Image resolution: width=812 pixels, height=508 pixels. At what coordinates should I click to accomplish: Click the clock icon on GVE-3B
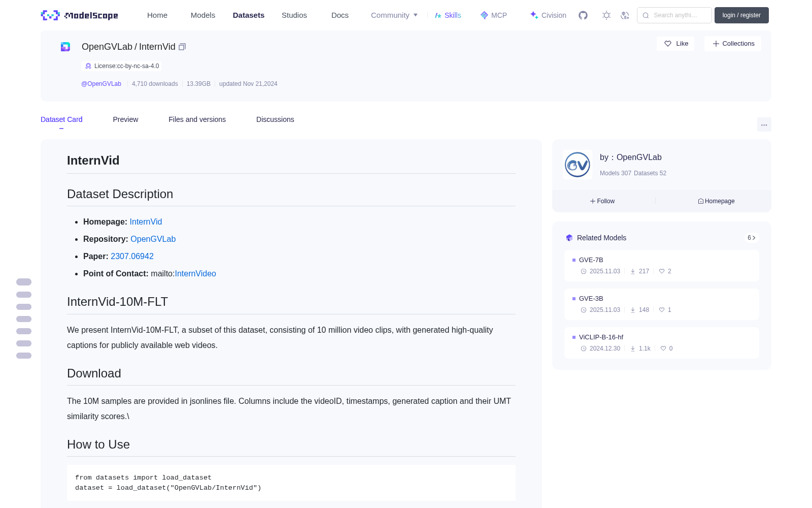coord(584,310)
